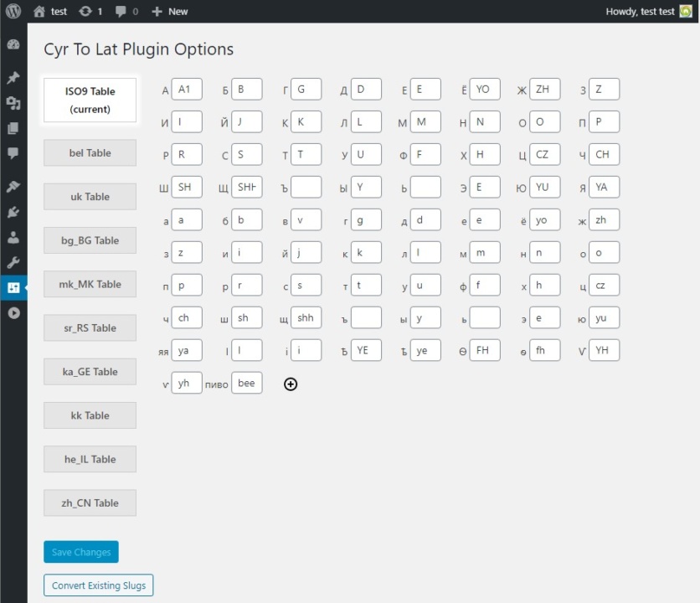Click the Save Changes button
The width and height of the screenshot is (700, 603).
point(81,552)
